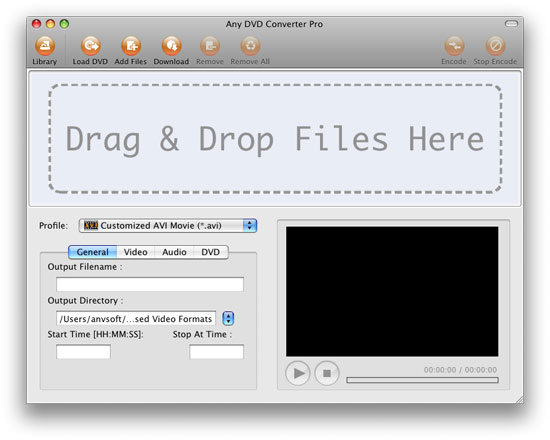The image size is (550, 440).
Task: Click the Start Time input box
Action: 83,352
